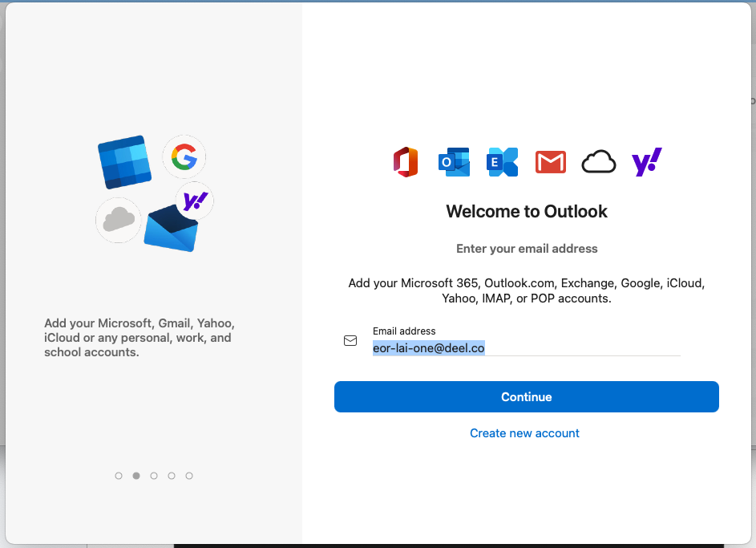Click the Outlook logo in the provider row
Image resolution: width=756 pixels, height=548 pixels.
[x=454, y=162]
